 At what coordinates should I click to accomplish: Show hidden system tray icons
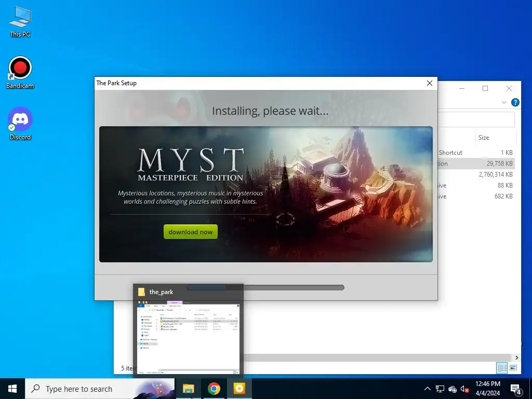pos(428,389)
